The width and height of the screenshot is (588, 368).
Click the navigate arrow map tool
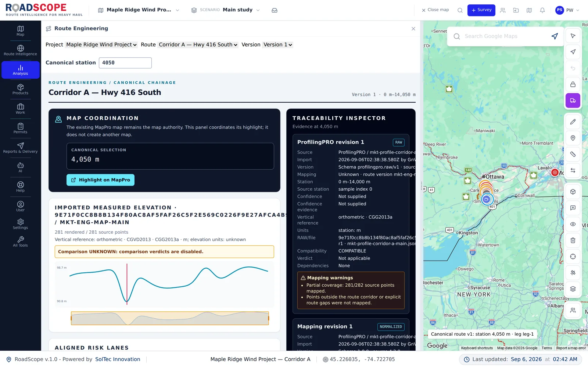573,52
